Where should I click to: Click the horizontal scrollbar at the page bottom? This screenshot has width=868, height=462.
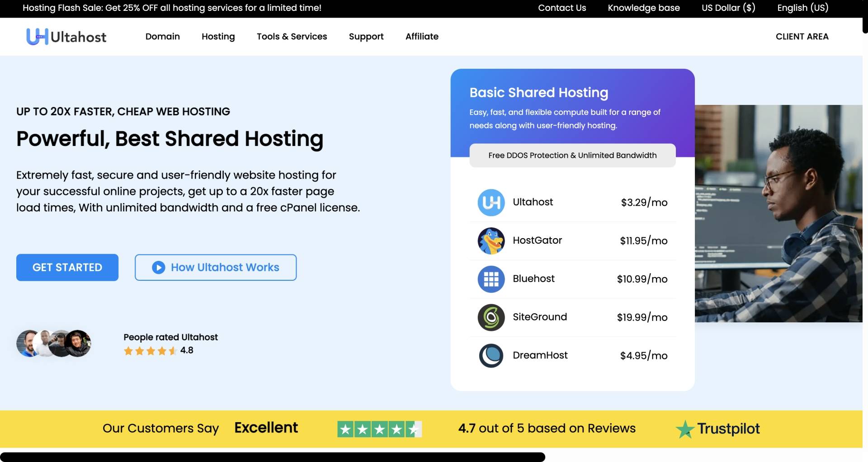273,457
